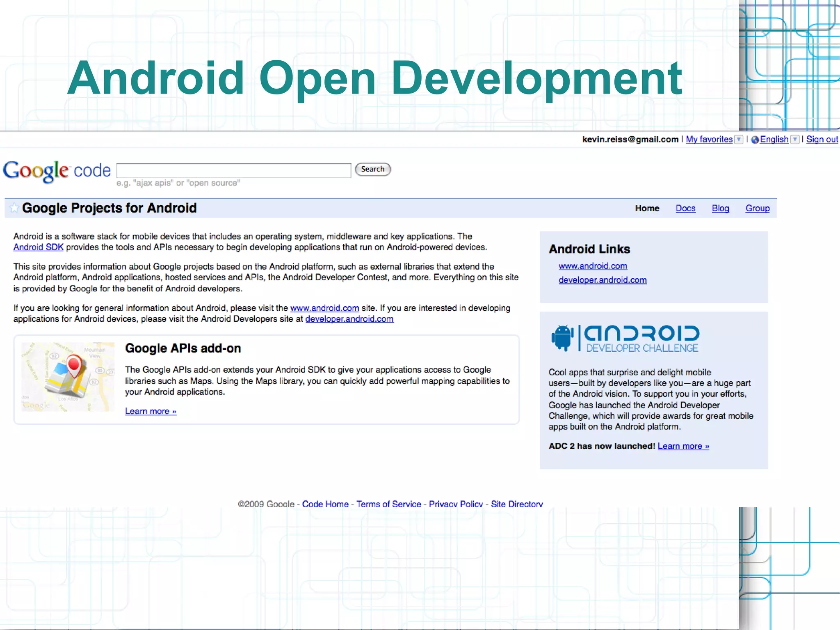840x630 pixels.
Task: Open the Code Home footer link
Action: (x=325, y=504)
